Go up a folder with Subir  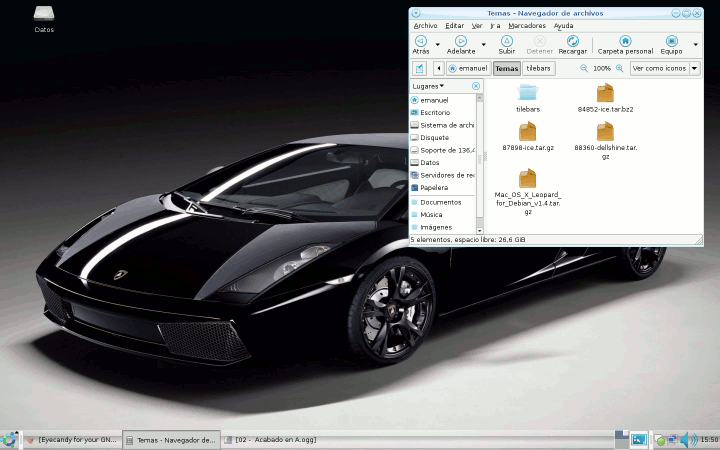pyautogui.click(x=507, y=41)
